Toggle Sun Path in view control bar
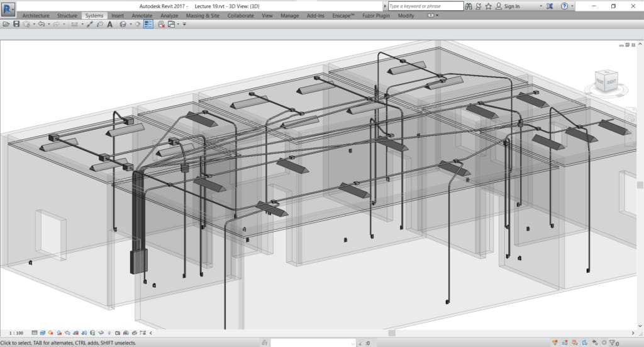Viewport: 644px width, 347px height. coord(50,333)
